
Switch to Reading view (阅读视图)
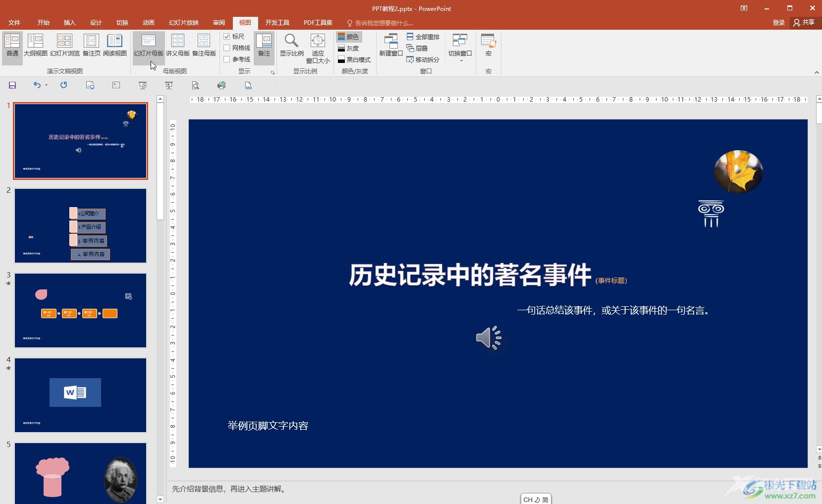pos(114,45)
